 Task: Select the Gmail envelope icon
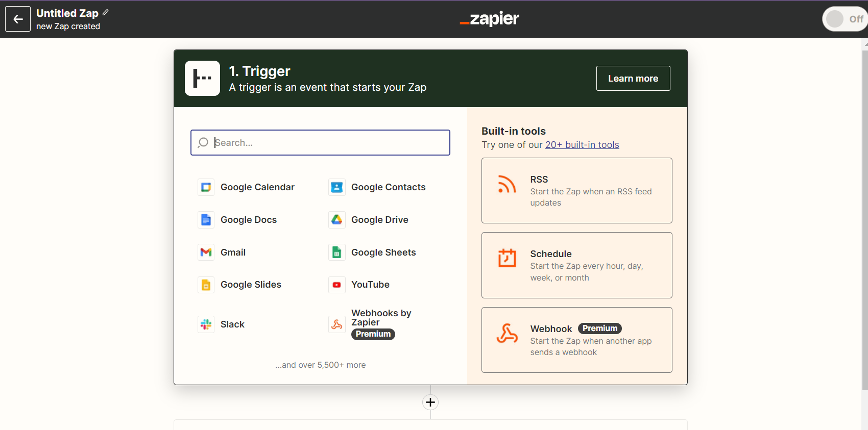206,252
